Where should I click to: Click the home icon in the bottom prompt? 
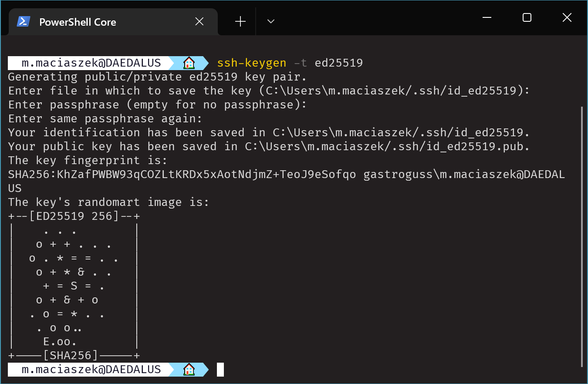coord(189,369)
